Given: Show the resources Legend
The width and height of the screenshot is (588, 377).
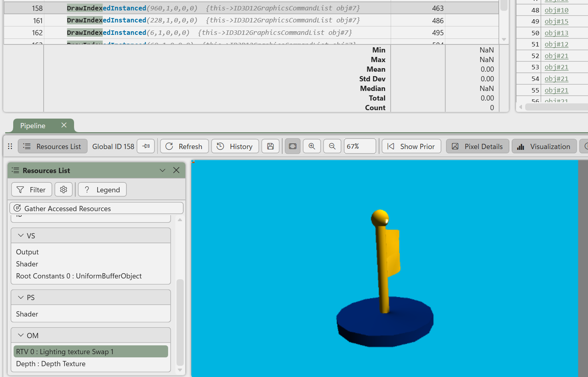Looking at the screenshot, I should point(102,190).
